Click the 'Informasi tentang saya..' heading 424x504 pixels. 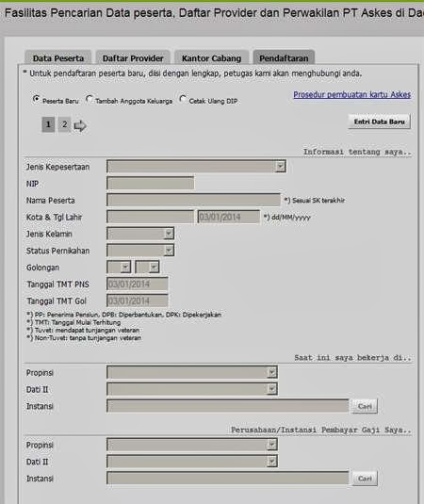point(357,152)
